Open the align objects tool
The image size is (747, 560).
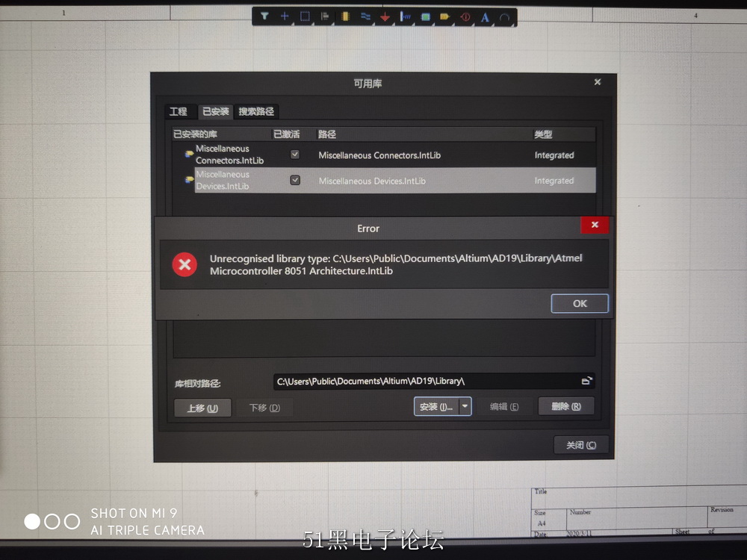pos(325,16)
